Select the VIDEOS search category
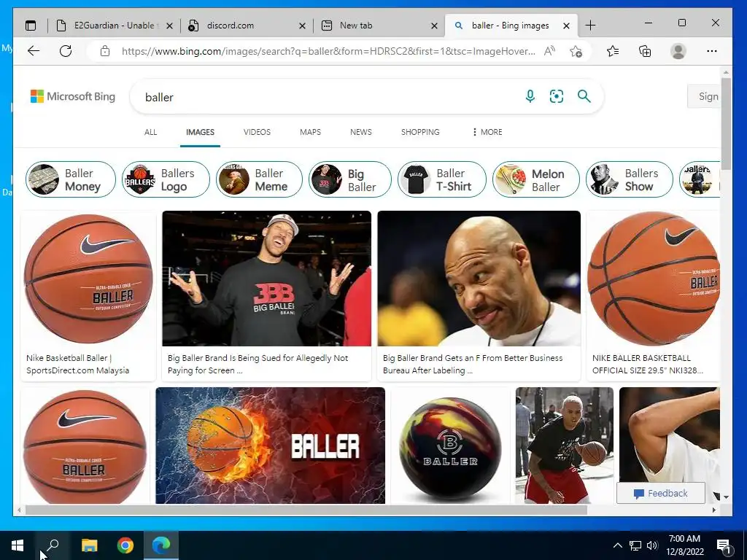The width and height of the screenshot is (747, 560). [257, 132]
